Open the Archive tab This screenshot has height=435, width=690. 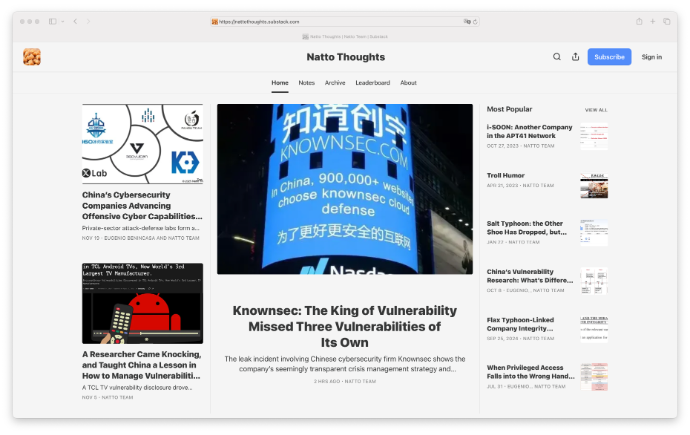[x=335, y=83]
